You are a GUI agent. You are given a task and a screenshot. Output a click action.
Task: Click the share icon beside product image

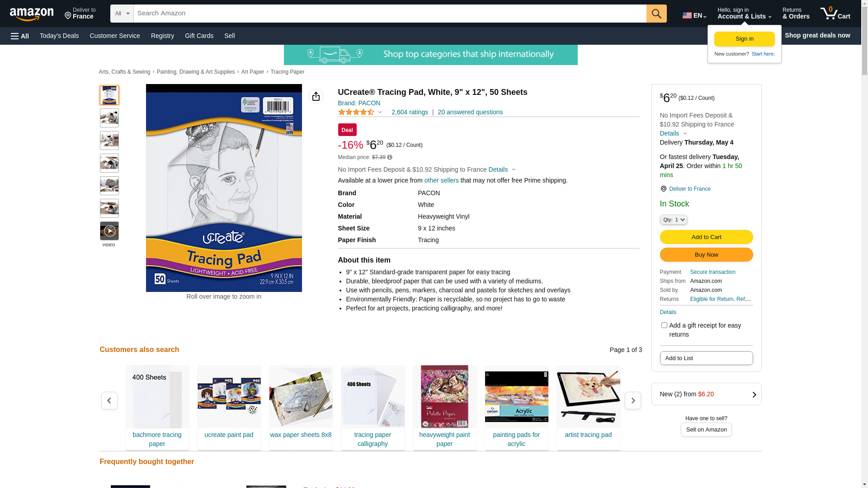(x=316, y=96)
